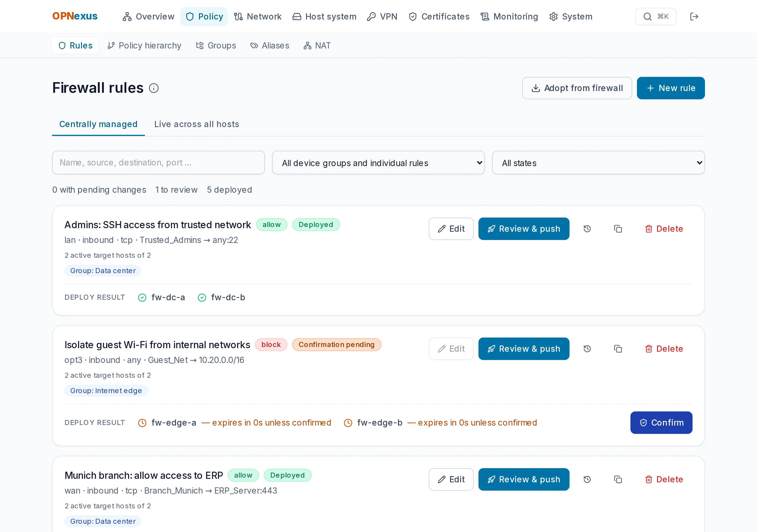Open the All states dropdown
This screenshot has height=532, width=757.
pyautogui.click(x=598, y=163)
